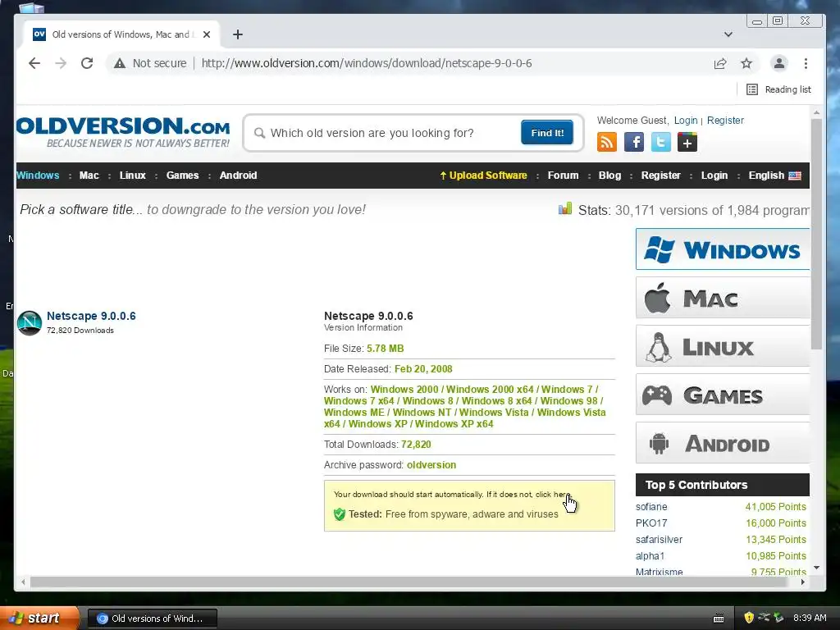
Task: Click contributor PKO17
Action: point(651,523)
